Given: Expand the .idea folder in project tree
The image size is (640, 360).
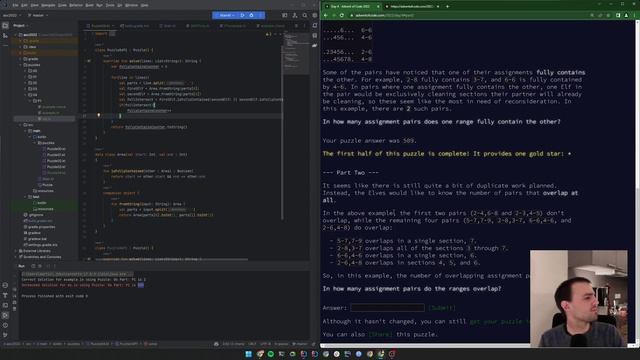Looking at the screenshot, I should (20, 47).
